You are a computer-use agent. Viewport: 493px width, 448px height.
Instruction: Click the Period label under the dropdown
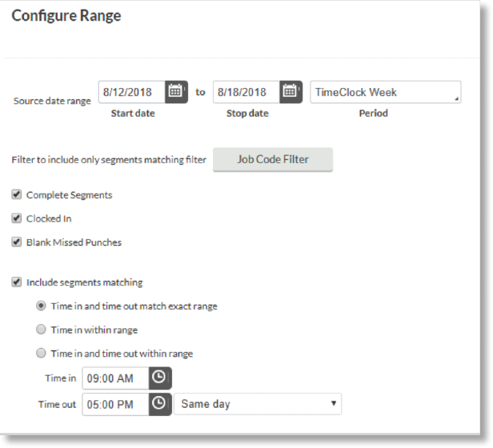pos(373,113)
